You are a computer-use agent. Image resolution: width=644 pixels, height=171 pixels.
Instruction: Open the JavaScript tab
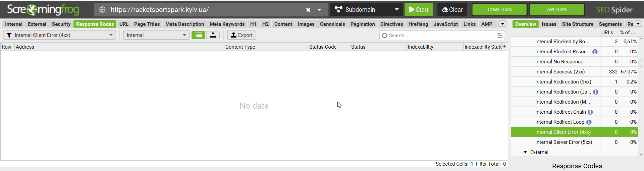click(x=445, y=24)
